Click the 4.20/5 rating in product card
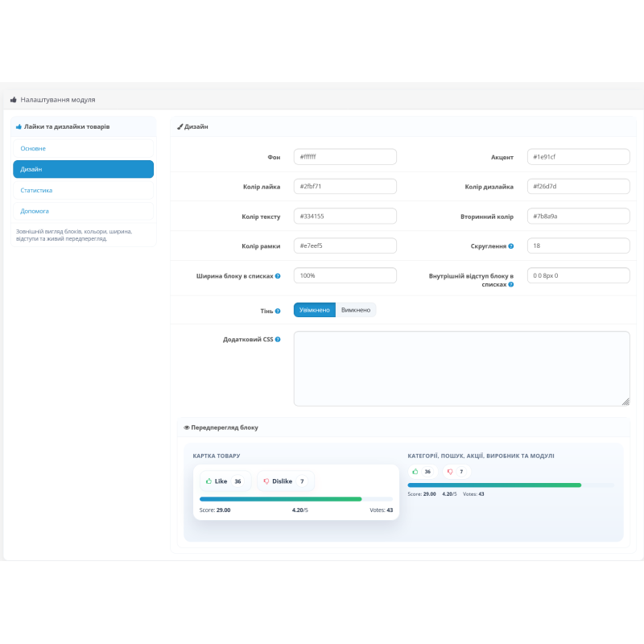The width and height of the screenshot is (644, 644). [x=299, y=510]
